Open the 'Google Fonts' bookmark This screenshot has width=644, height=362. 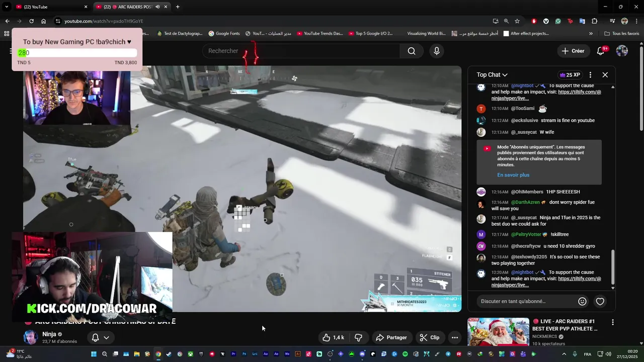224,34
